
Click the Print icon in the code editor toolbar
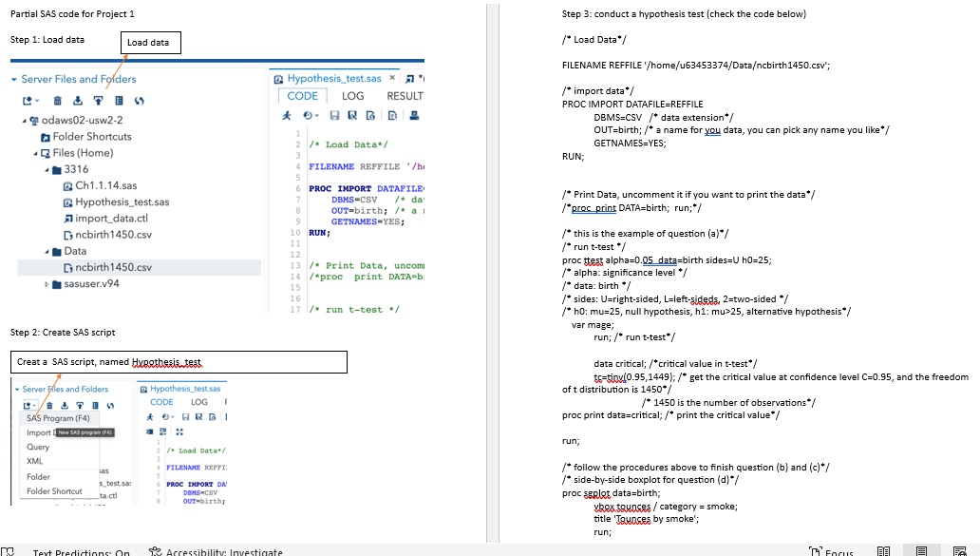coord(414,115)
